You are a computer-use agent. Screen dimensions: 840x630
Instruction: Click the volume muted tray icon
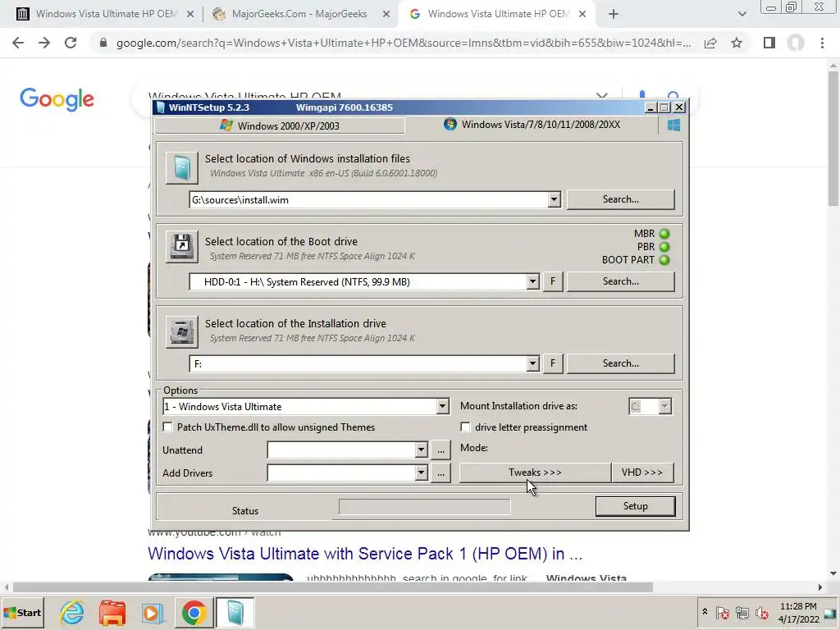pyautogui.click(x=761, y=612)
